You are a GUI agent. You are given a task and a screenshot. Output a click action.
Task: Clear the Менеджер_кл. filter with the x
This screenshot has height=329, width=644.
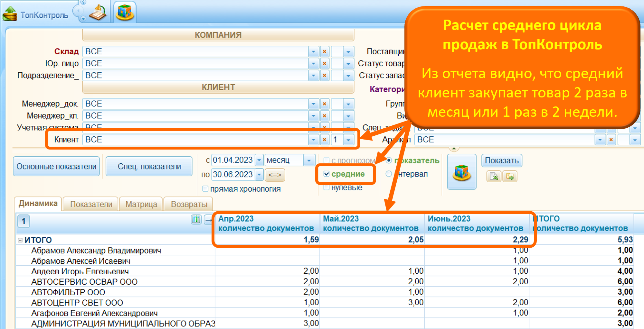(325, 115)
